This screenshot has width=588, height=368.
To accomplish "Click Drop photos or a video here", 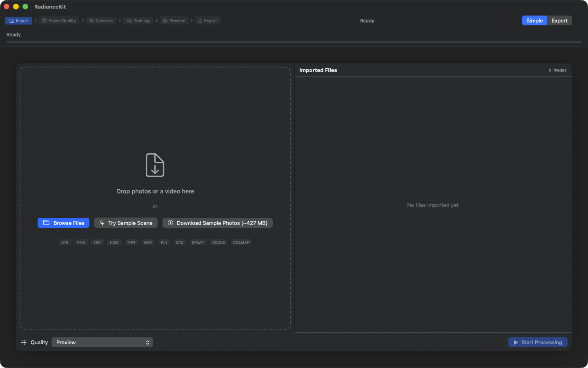I will (x=155, y=191).
